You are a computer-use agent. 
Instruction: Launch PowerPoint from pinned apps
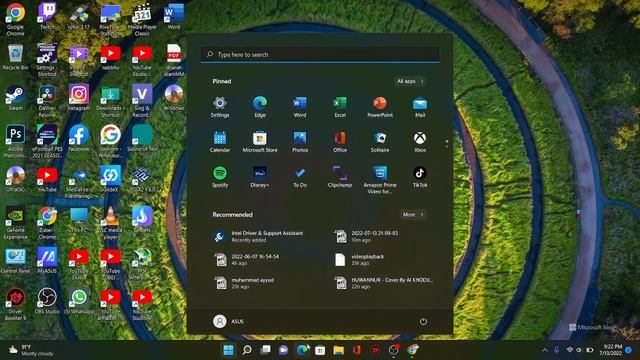coord(380,107)
